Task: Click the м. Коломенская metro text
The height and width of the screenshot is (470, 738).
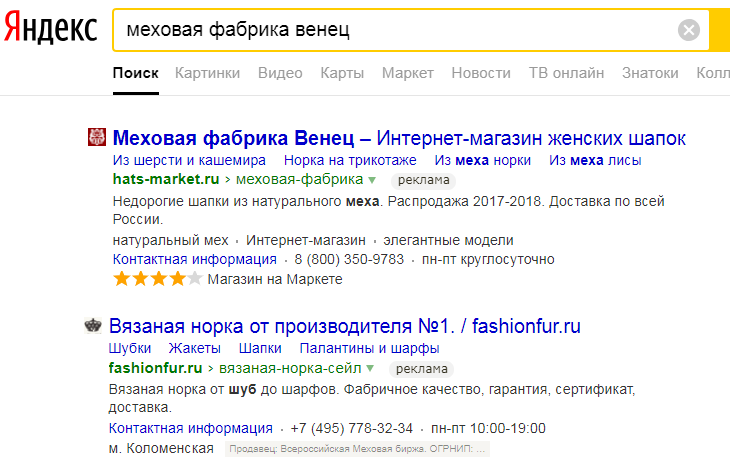Action: tap(161, 449)
